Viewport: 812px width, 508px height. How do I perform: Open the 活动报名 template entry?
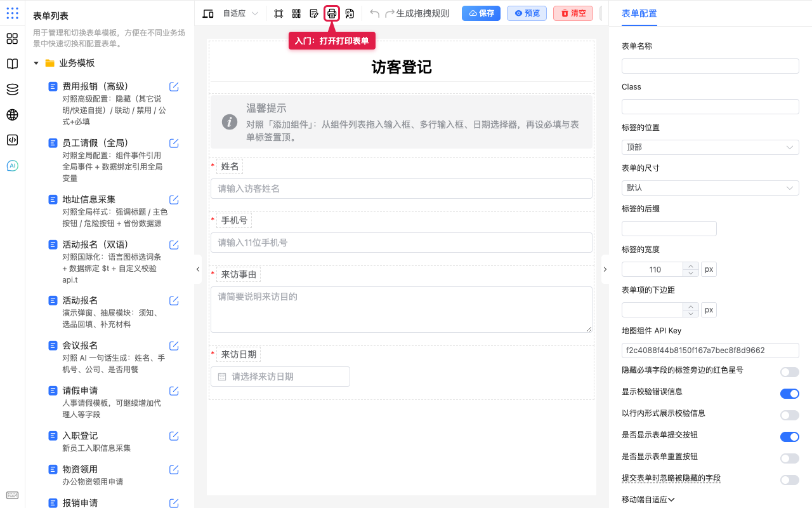pyautogui.click(x=80, y=300)
